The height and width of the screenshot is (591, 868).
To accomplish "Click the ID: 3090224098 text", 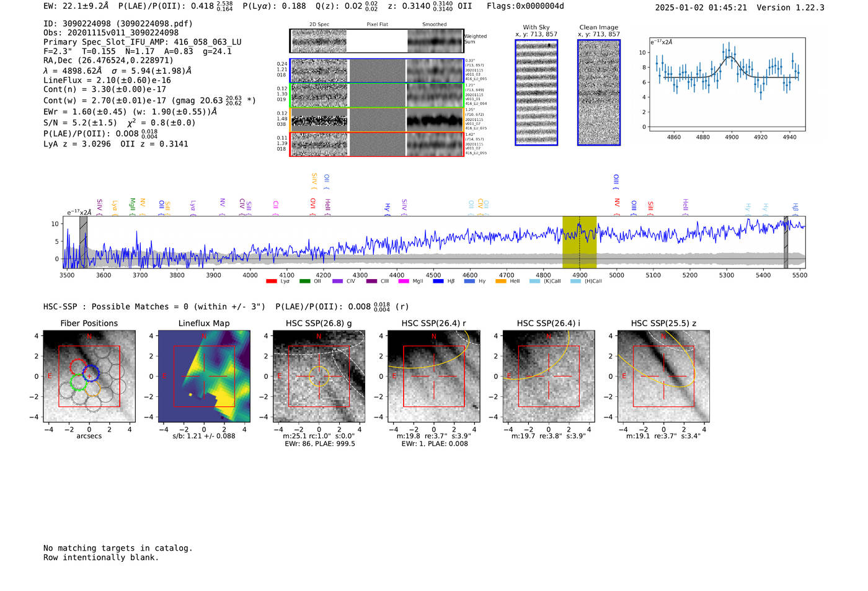I will point(118,24).
